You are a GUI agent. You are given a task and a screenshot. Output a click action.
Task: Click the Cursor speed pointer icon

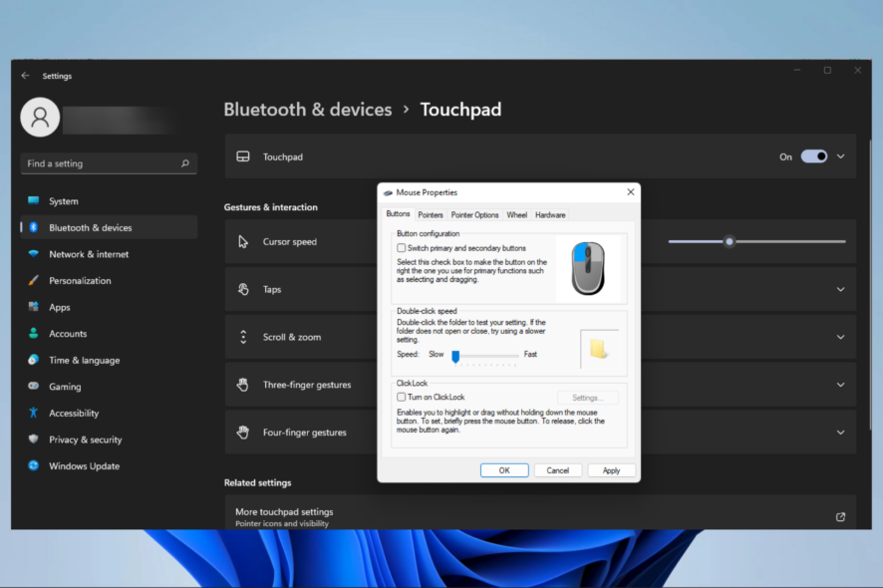pyautogui.click(x=243, y=241)
